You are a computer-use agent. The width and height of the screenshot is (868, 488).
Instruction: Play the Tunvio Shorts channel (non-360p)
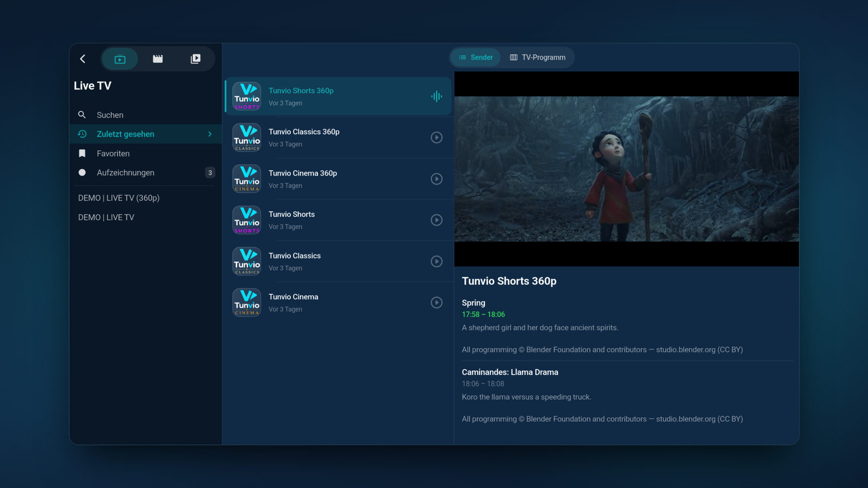437,220
